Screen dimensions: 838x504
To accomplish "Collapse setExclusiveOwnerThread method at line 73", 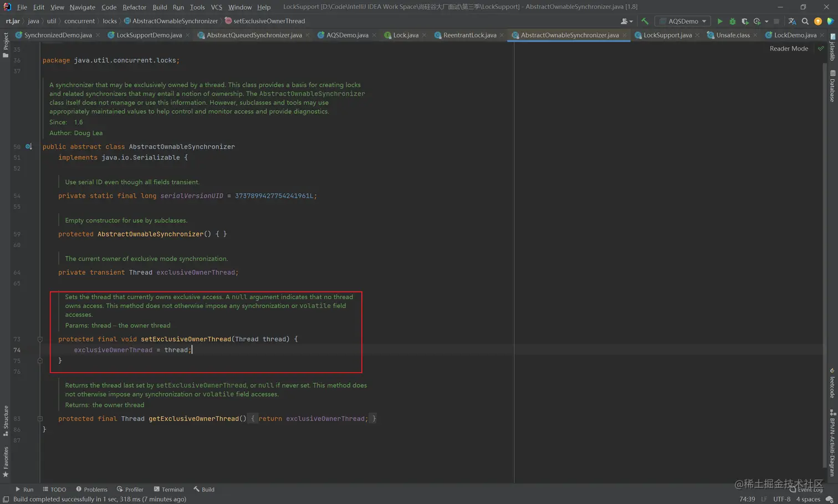I will [x=40, y=339].
